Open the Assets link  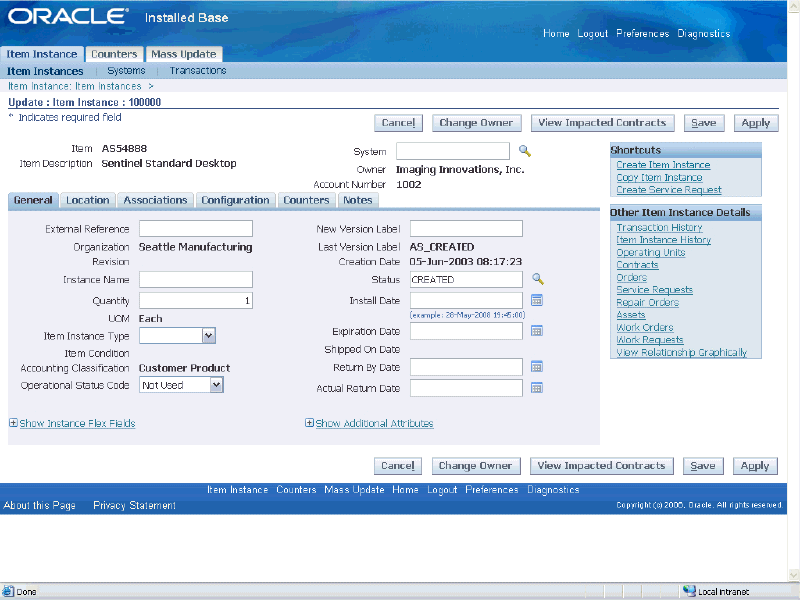(x=631, y=315)
